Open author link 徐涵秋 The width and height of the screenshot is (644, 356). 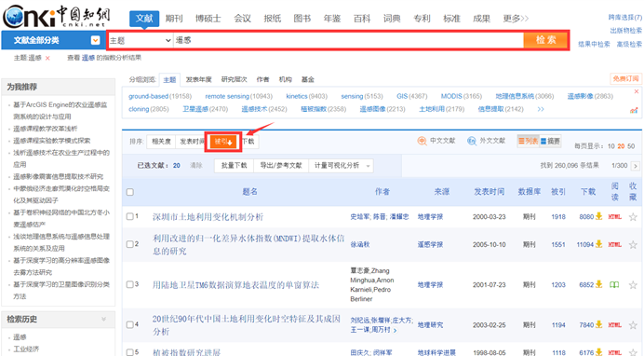pos(360,244)
